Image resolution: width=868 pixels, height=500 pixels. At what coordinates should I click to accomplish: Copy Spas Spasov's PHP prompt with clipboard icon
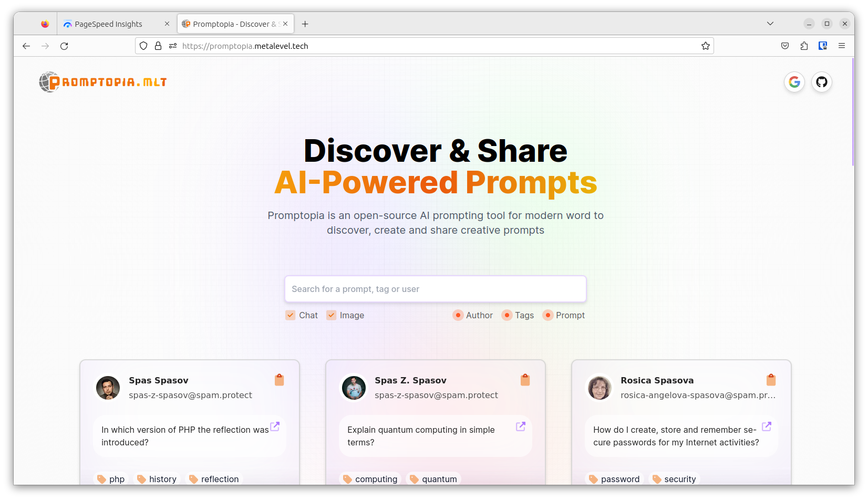pos(280,380)
